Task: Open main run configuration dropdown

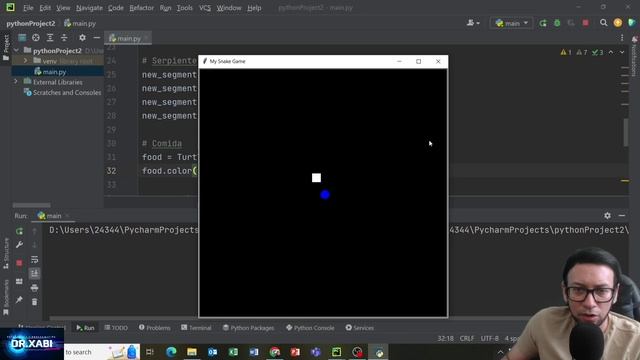Action: coord(511,23)
